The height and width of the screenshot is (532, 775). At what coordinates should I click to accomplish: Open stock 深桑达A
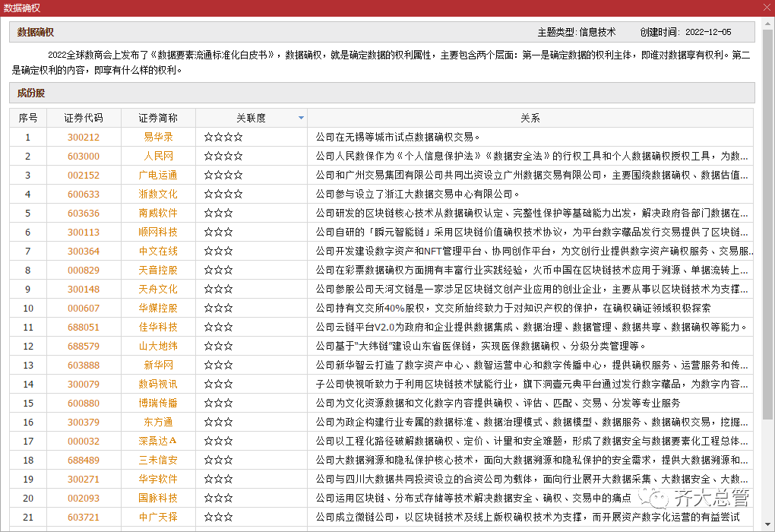click(158, 441)
